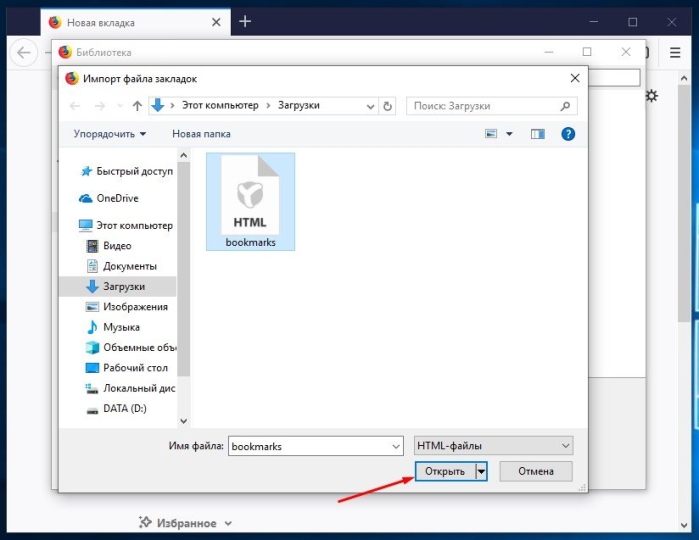Click the dialog forward navigation arrow
699x540 pixels.
[x=100, y=106]
